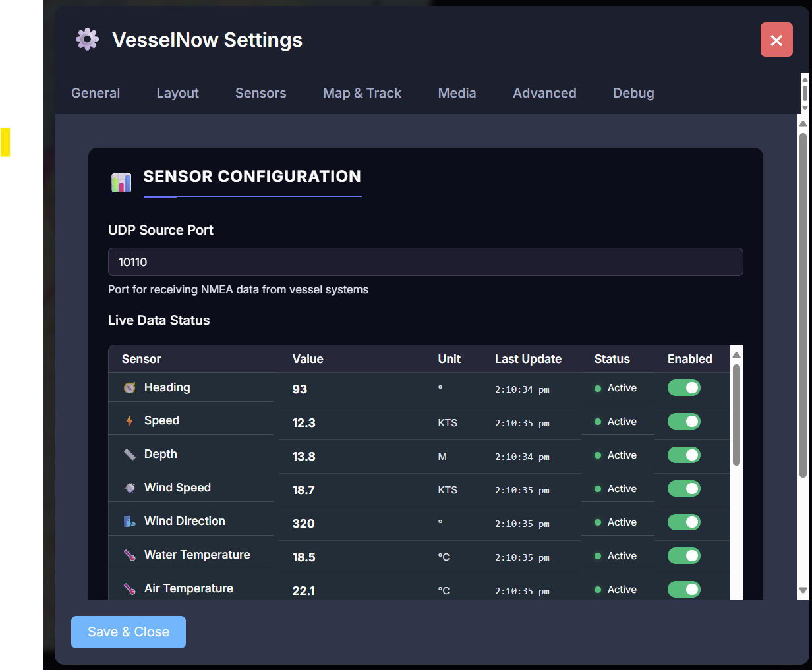Screen dimensions: 812x670
Task: Disable the Heading sensor toggle
Action: point(684,387)
